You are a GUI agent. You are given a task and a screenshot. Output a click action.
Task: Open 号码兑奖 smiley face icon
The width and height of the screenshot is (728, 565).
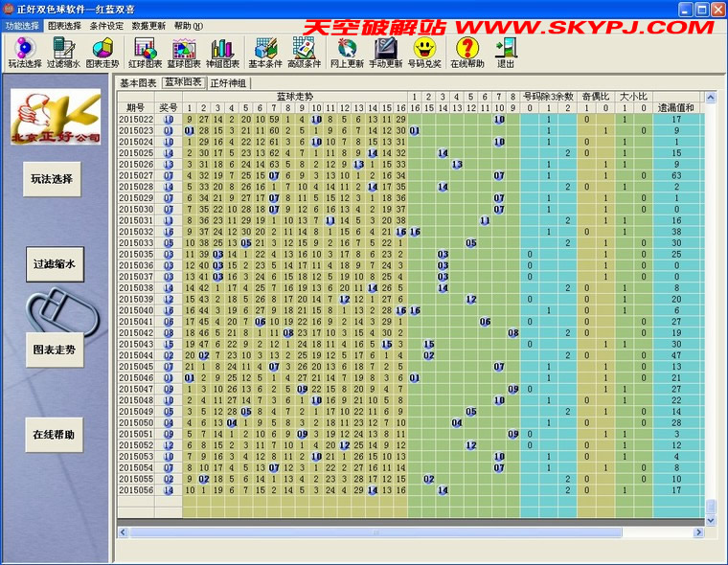tap(424, 53)
